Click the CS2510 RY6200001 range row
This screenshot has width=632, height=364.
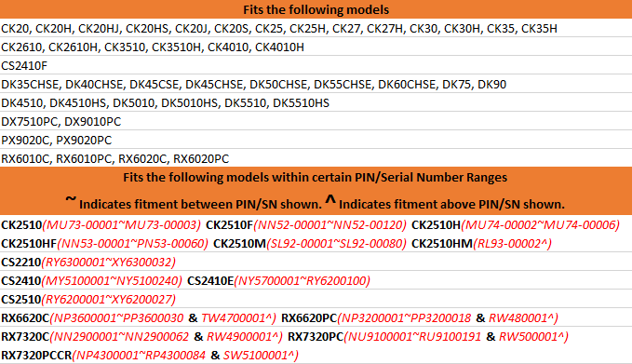316,299
